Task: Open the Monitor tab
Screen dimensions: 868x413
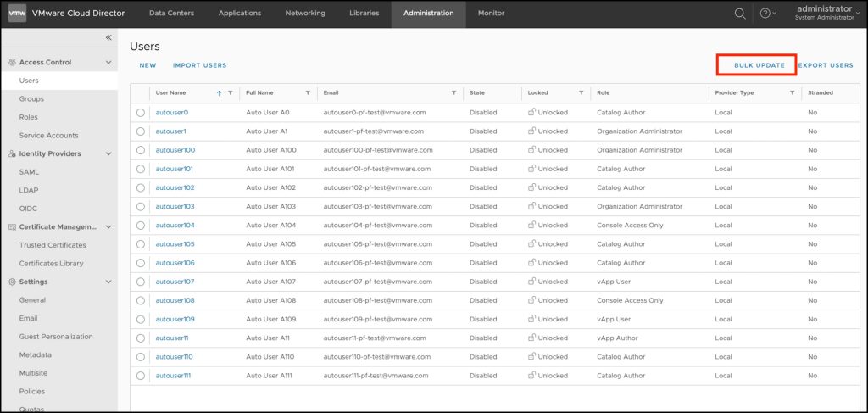Action: pyautogui.click(x=491, y=14)
